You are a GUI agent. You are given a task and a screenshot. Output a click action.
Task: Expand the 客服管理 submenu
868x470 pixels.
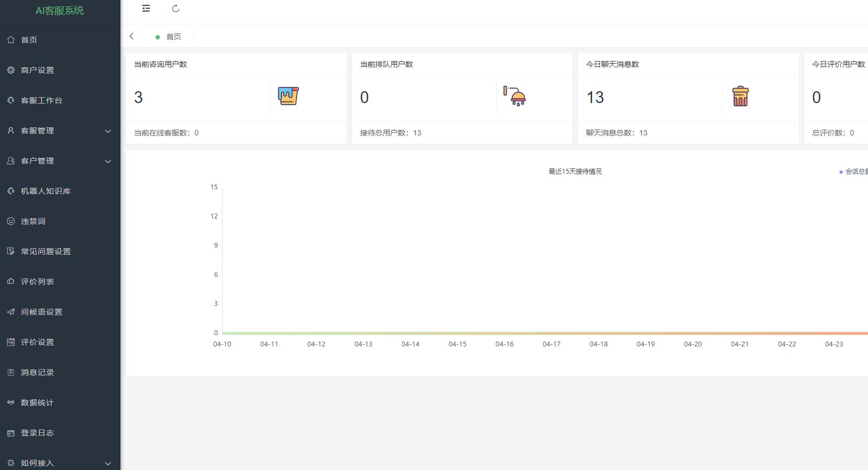[x=107, y=131]
